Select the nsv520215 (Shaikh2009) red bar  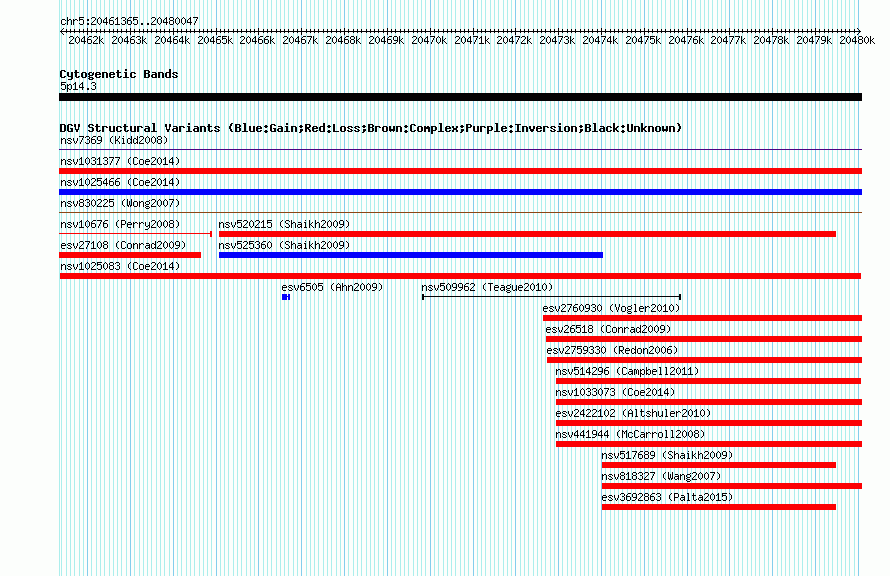527,234
